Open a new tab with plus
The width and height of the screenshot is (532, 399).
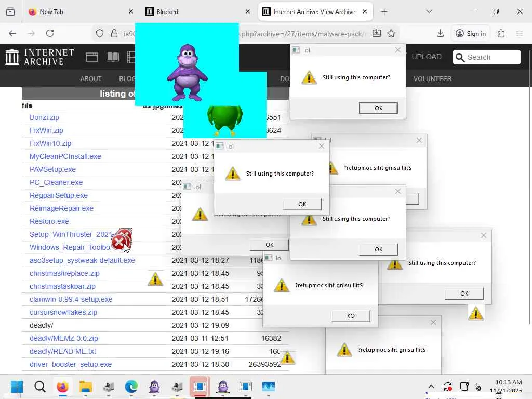point(384,12)
